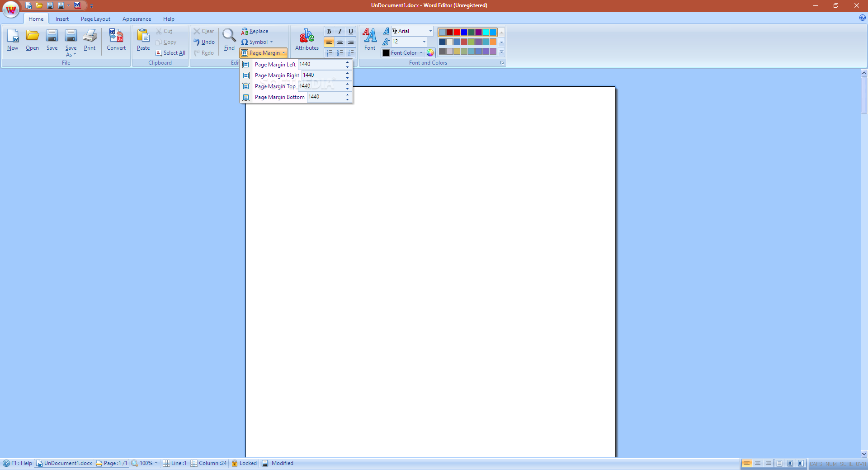Open the Font dialog with the AA icon
The height and width of the screenshot is (470, 868).
(x=370, y=40)
